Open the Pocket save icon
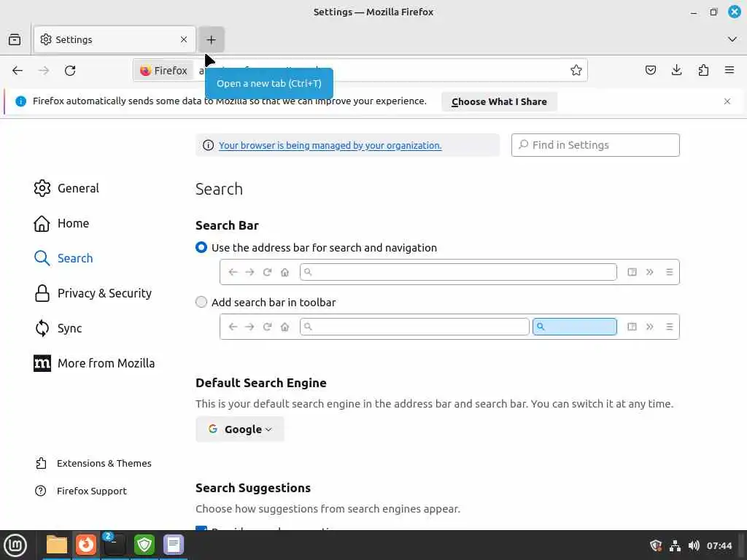Image resolution: width=747 pixels, height=560 pixels. 651,71
